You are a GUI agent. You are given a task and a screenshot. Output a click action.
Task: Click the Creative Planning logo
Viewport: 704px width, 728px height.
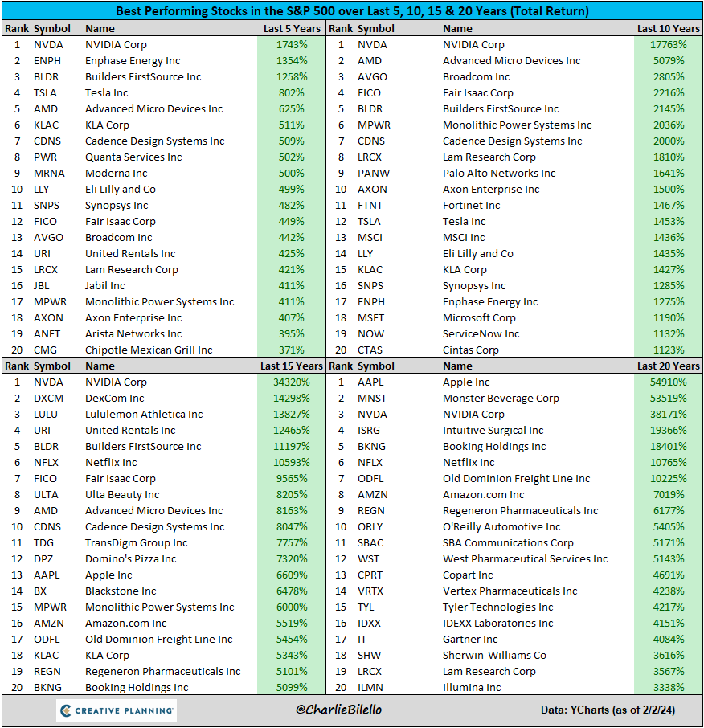coord(117,710)
